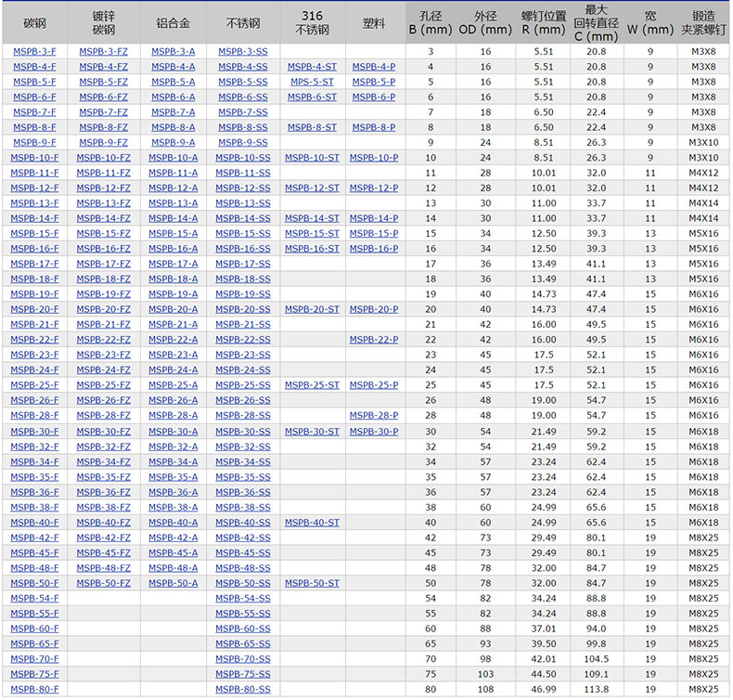The image size is (733, 700).
Task: Click the 铝合金 column header
Action: click(173, 22)
